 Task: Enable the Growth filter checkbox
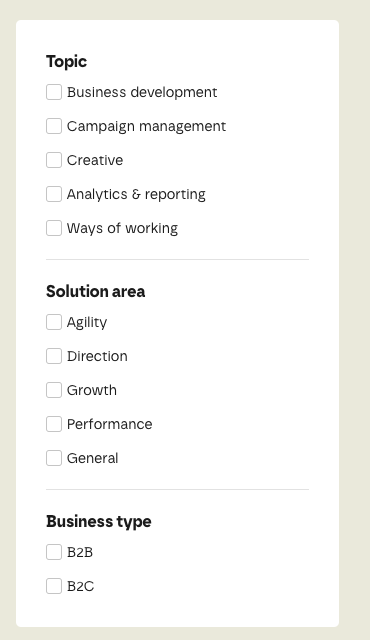[x=54, y=390]
